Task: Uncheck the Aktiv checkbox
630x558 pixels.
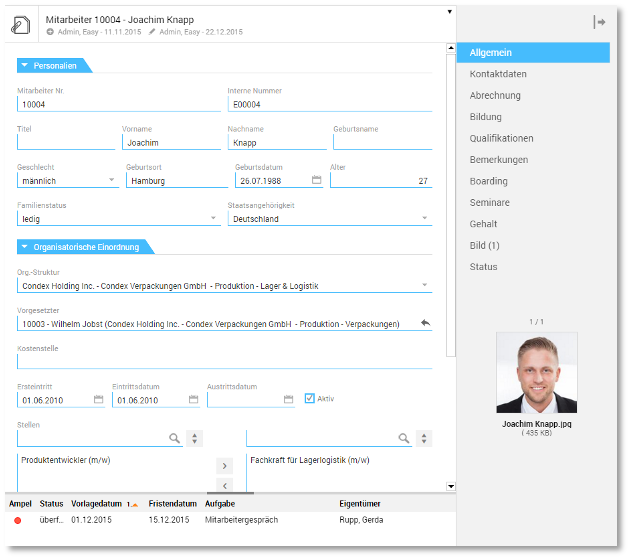Action: (x=309, y=398)
